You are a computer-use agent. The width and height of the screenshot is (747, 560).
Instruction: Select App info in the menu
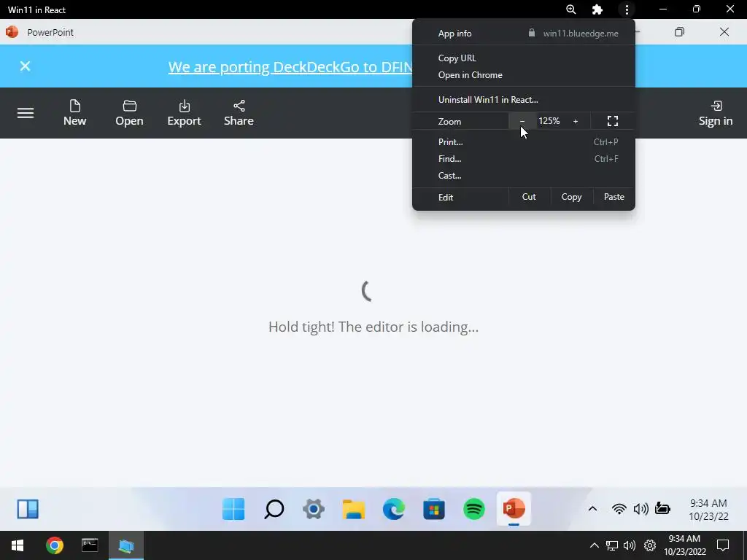[x=455, y=34]
